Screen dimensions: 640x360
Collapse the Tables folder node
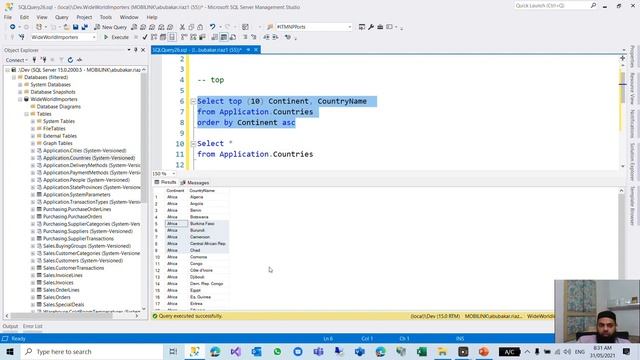[26, 114]
